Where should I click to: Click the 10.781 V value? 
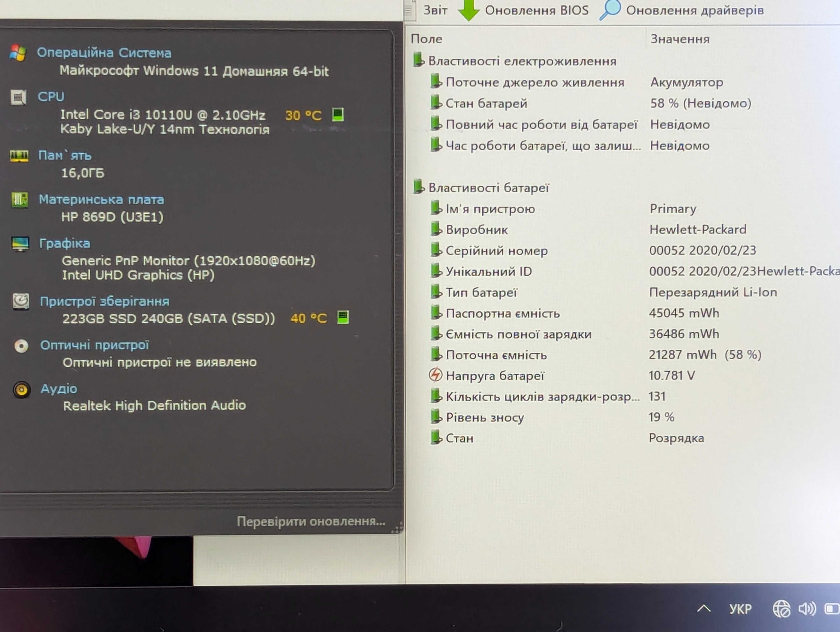click(x=672, y=375)
